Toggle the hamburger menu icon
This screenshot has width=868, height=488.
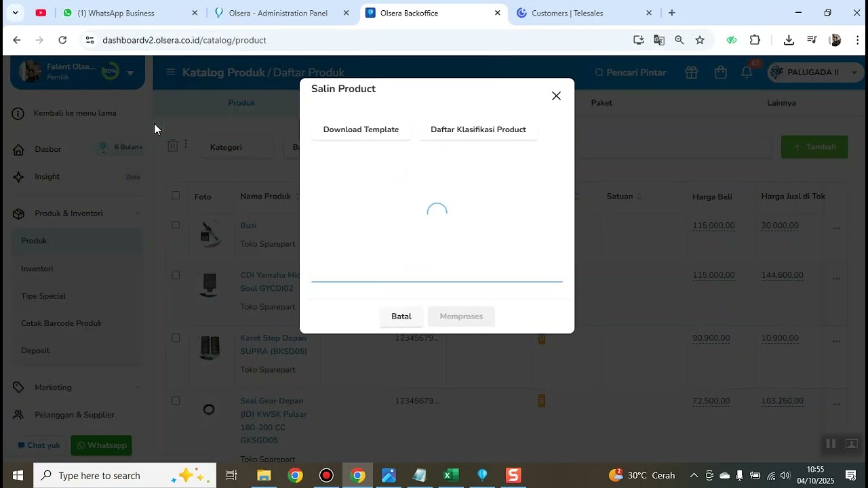click(170, 73)
